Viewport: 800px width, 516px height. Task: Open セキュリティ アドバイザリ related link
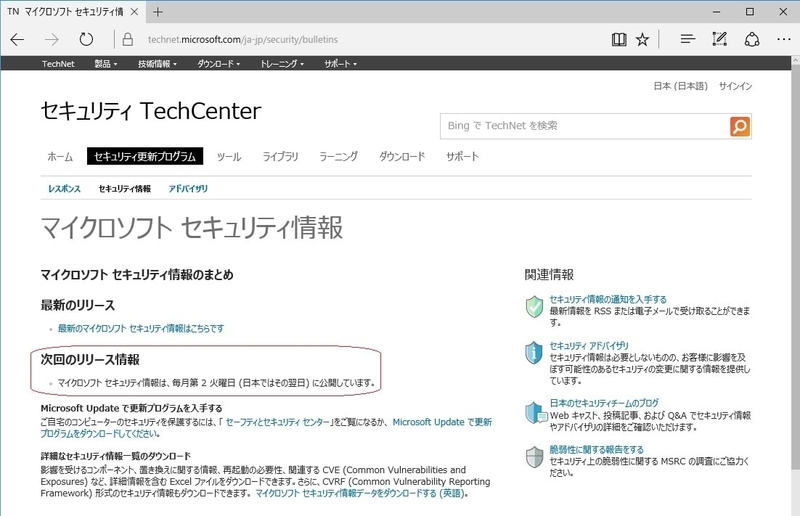tap(589, 346)
